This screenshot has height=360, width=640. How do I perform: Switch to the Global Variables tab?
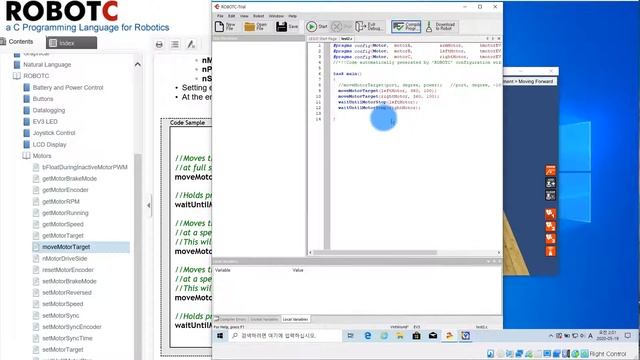pyautogui.click(x=264, y=319)
